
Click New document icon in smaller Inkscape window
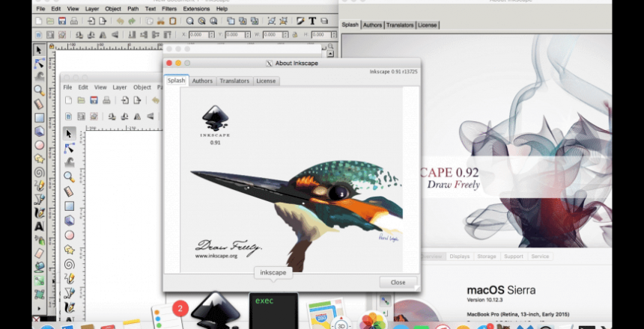point(69,100)
